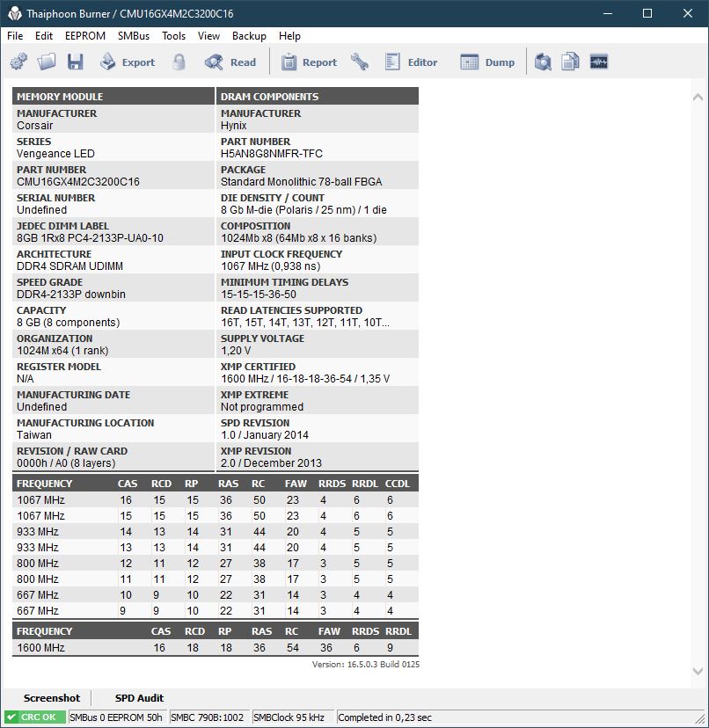Switch to the Screenshot tab

(52, 698)
